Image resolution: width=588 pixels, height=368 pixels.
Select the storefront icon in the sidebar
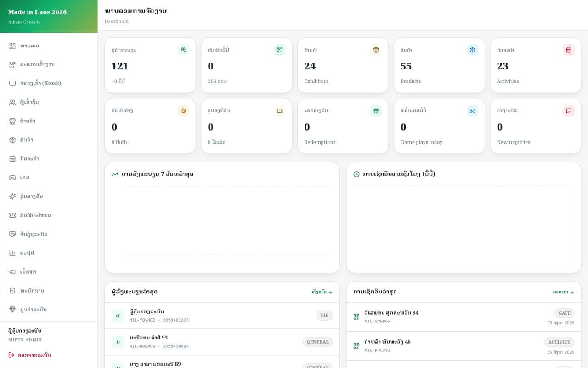[x=12, y=121]
